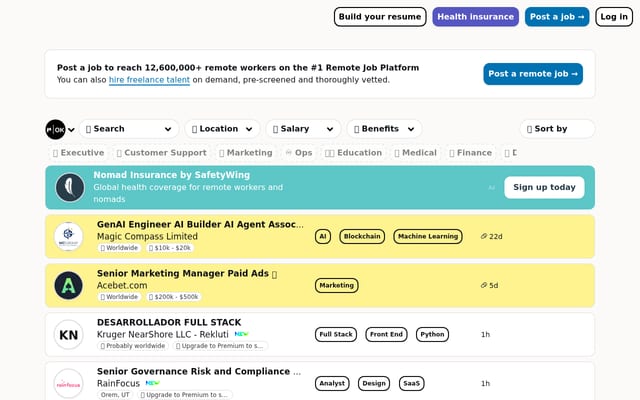Image resolution: width=640 pixels, height=400 pixels.
Task: Click the Acebet.com green A logo
Action: [68, 285]
